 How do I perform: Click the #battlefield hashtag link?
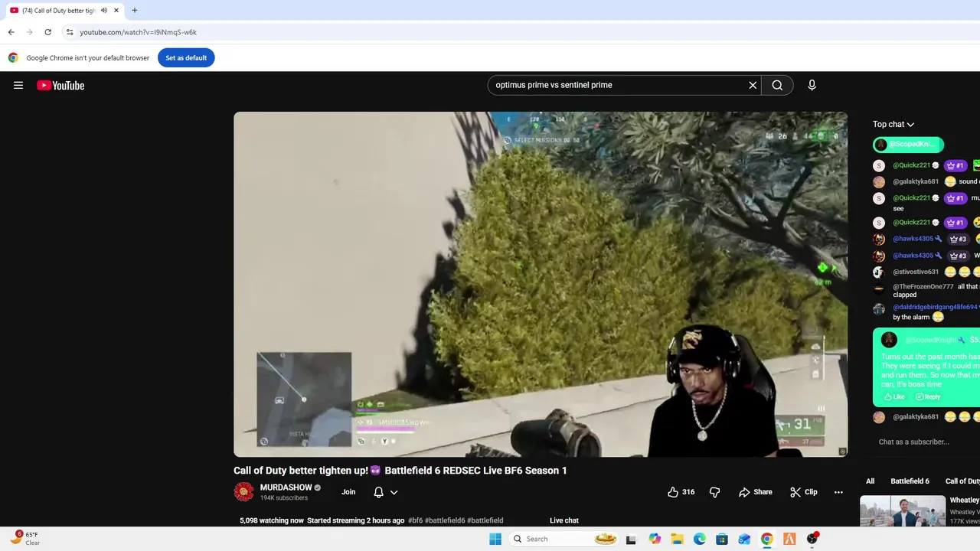[x=485, y=520]
